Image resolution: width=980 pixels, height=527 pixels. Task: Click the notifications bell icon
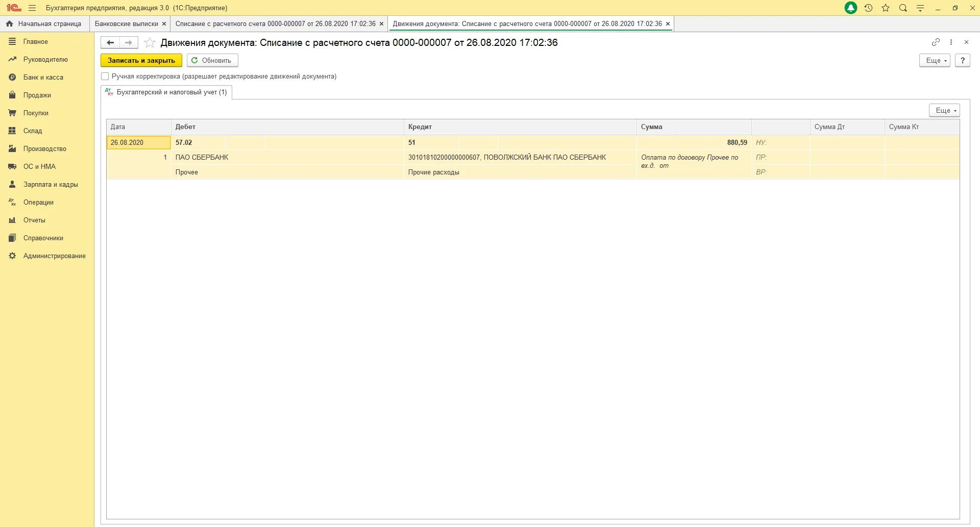pyautogui.click(x=851, y=8)
